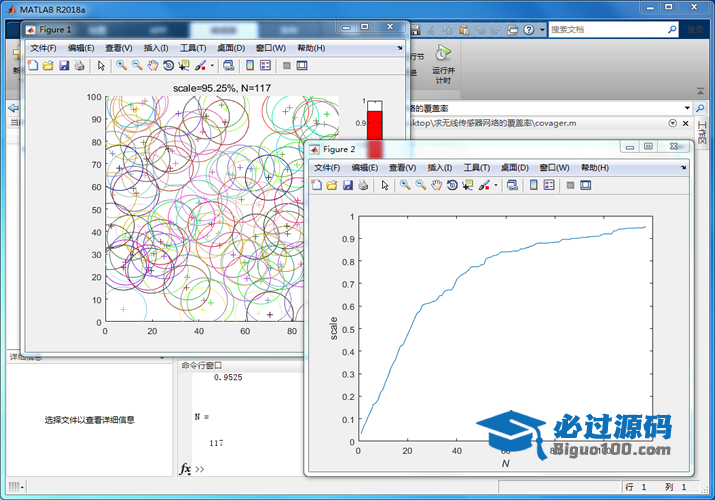
Task: Click Zoom Out tool in Figure 2
Action: (x=420, y=185)
